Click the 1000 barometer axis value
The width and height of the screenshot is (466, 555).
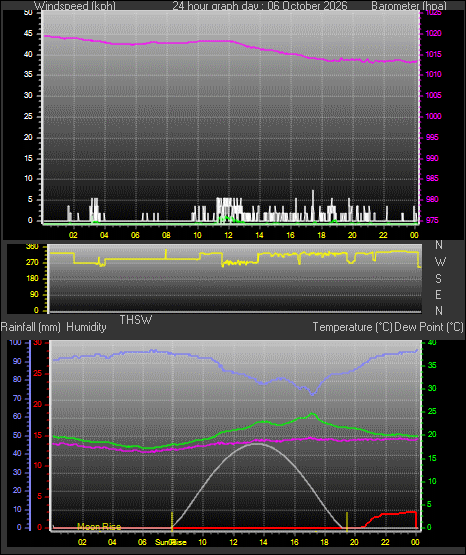433,116
